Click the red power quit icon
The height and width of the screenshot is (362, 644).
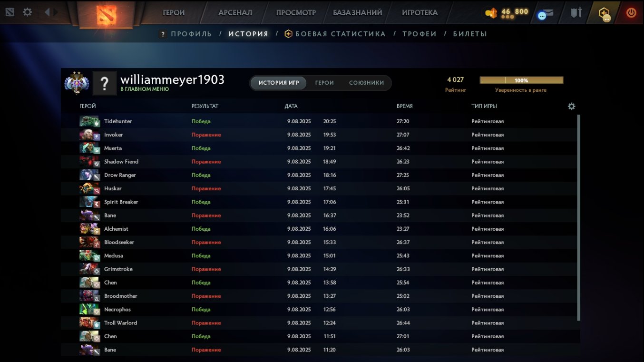click(x=631, y=13)
